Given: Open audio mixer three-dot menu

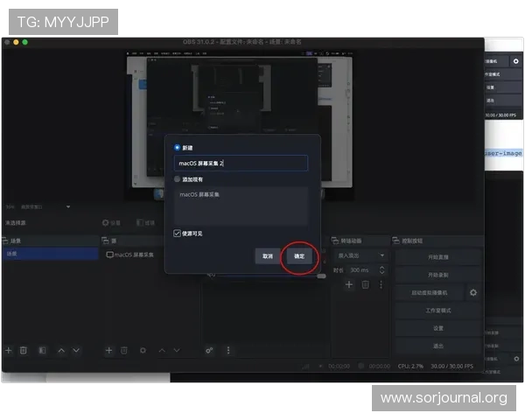Looking at the screenshot, I should [x=228, y=350].
